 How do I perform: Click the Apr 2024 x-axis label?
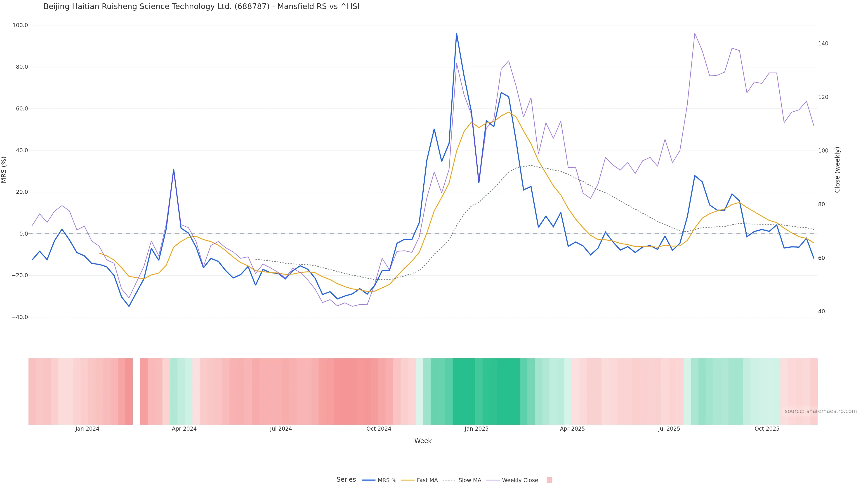pyautogui.click(x=184, y=429)
